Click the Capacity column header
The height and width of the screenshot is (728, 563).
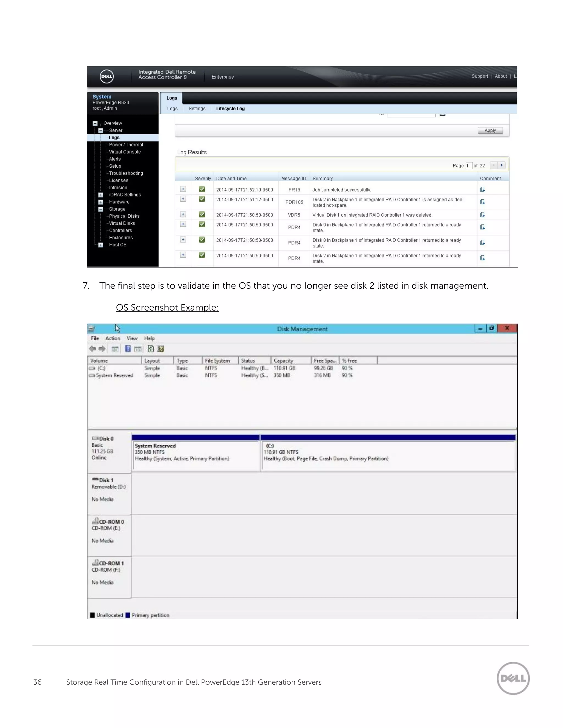(x=291, y=361)
